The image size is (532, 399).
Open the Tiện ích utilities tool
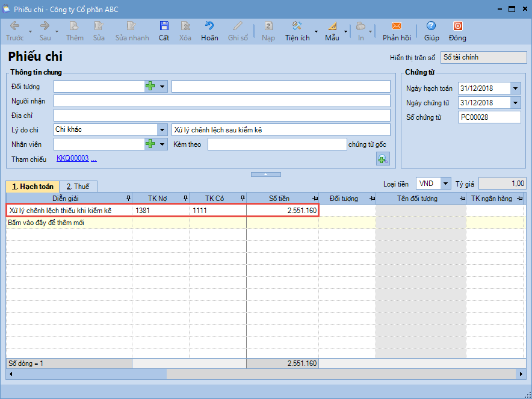click(297, 26)
